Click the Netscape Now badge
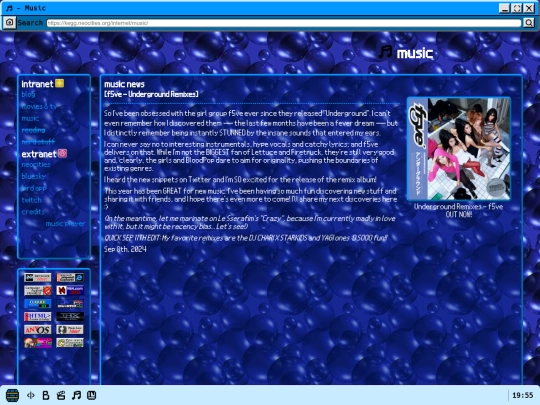 38,277
